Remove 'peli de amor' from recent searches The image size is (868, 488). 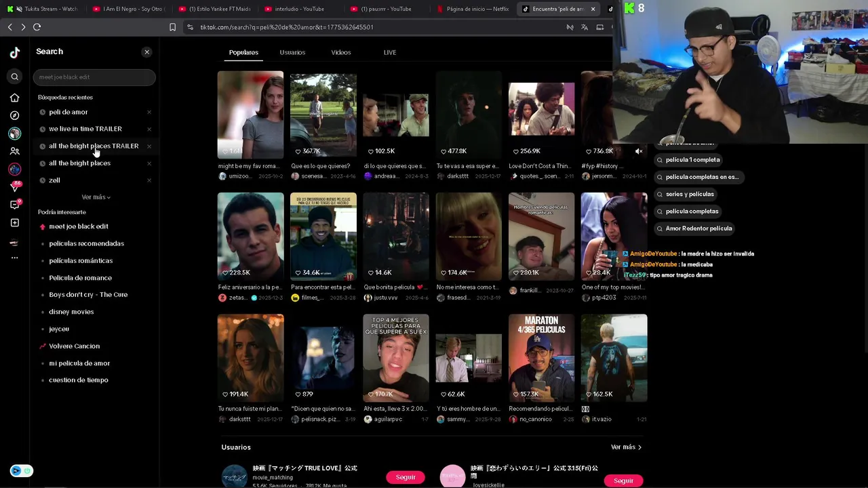tap(149, 112)
